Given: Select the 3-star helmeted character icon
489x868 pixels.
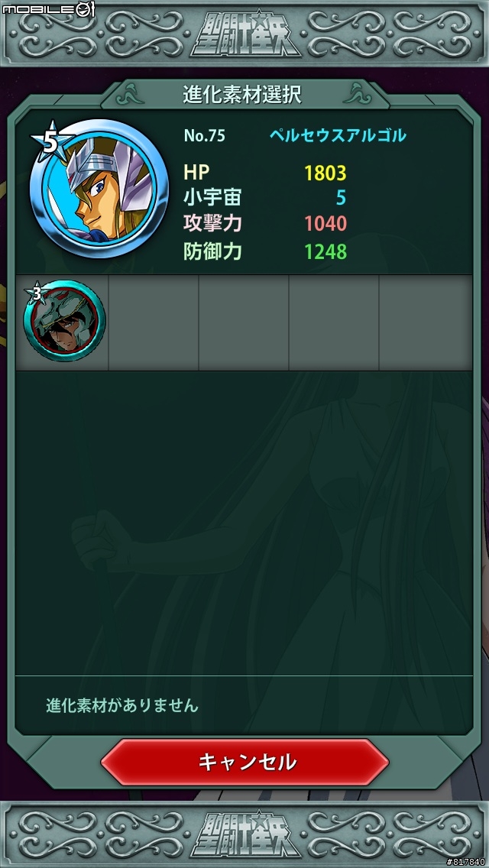Looking at the screenshot, I should pyautogui.click(x=64, y=321).
